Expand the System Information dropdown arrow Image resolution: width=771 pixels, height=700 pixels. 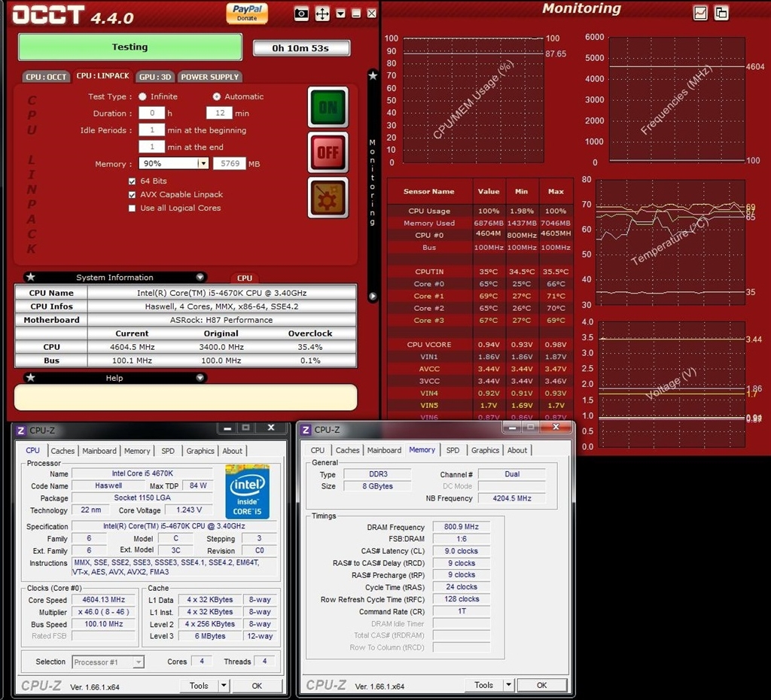point(200,277)
